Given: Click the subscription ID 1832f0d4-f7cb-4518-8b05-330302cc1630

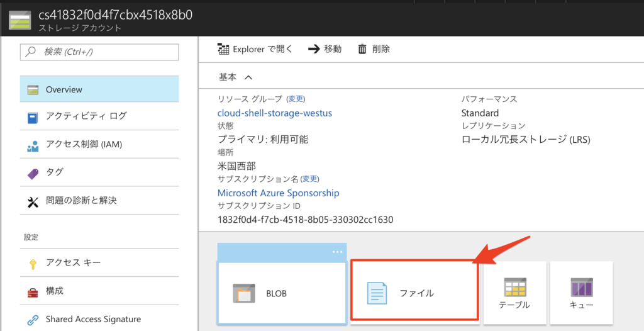Looking at the screenshot, I should tap(305, 220).
